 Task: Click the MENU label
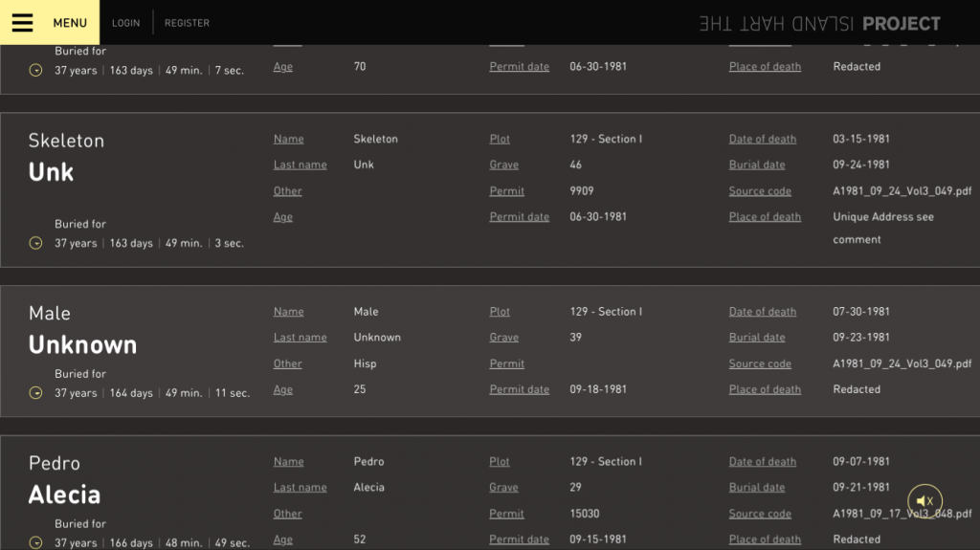click(70, 23)
